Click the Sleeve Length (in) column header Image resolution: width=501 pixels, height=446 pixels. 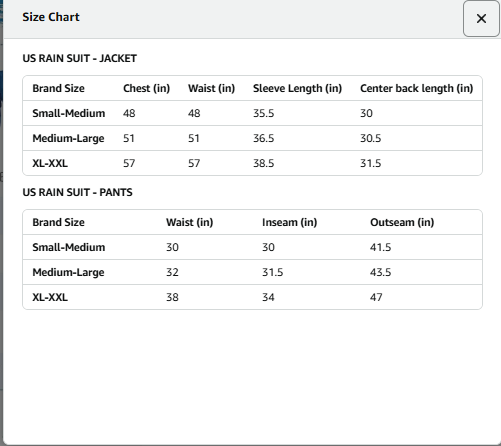(x=297, y=88)
